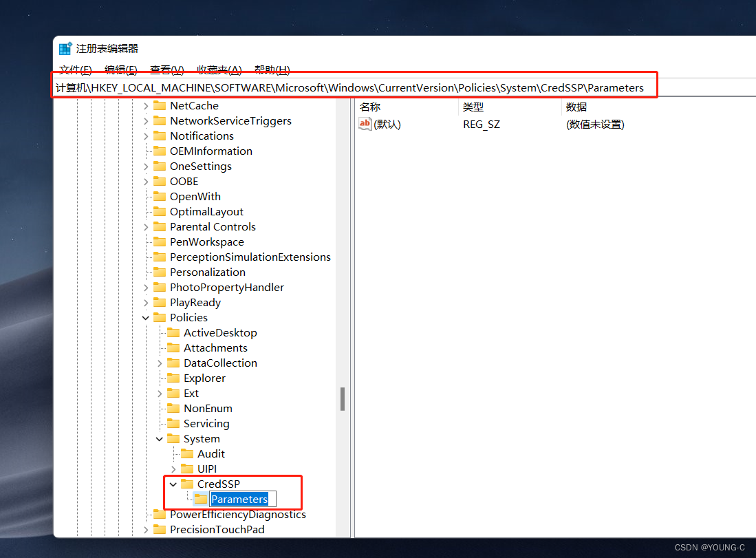Click the OptimalLayout folder icon
Screen dimensions: 756x558
click(x=160, y=211)
